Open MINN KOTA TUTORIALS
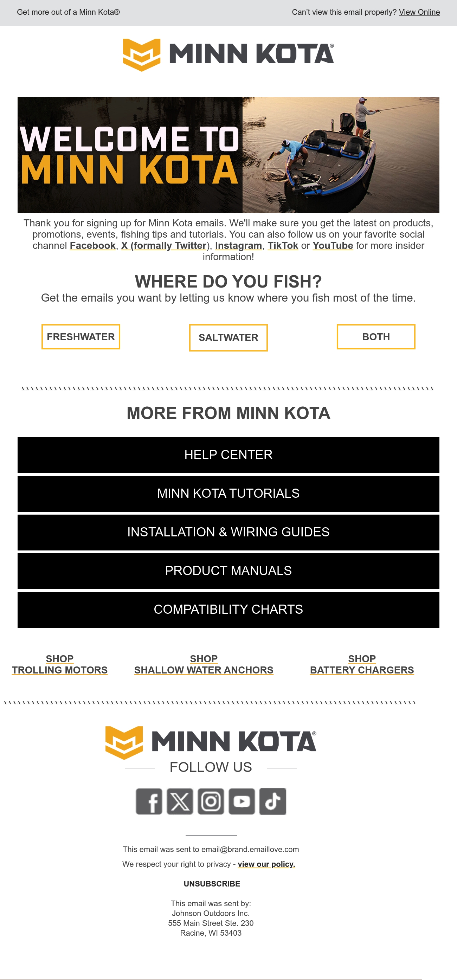Screen dimensions: 457x980 [x=228, y=494]
